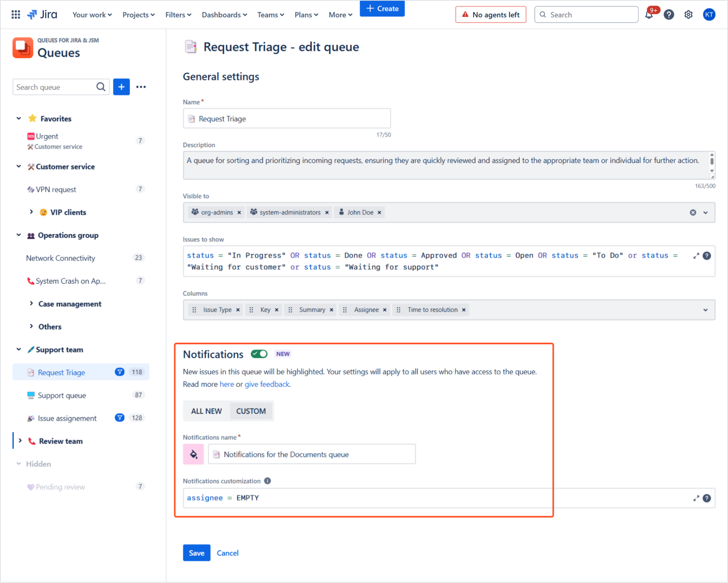Click the filter icon on Request Triage queue

119,372
